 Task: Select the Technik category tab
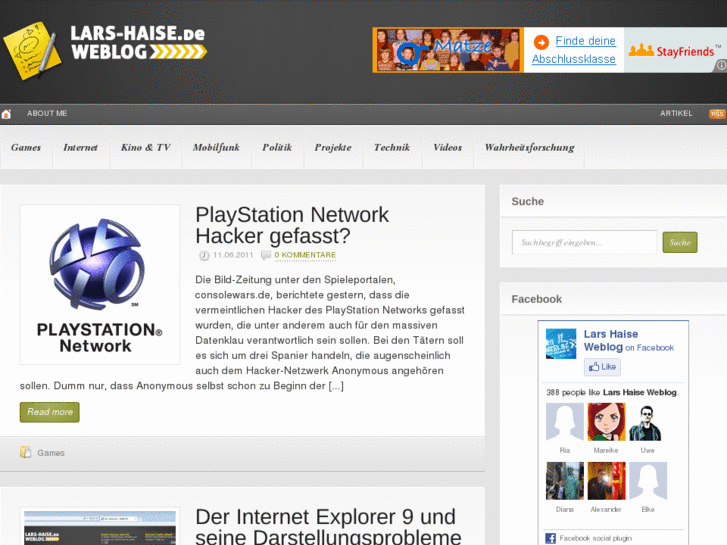coord(392,147)
